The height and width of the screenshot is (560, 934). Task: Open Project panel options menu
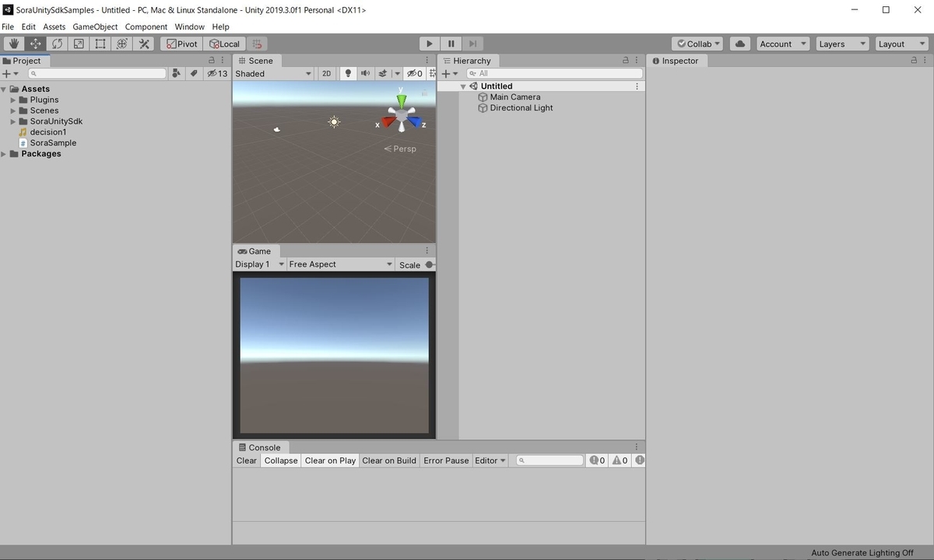click(223, 61)
